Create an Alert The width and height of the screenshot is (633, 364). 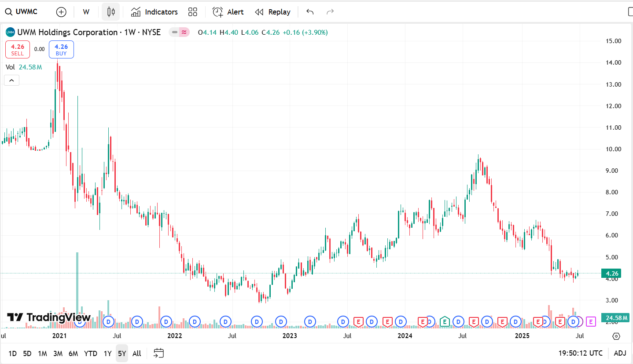[228, 12]
